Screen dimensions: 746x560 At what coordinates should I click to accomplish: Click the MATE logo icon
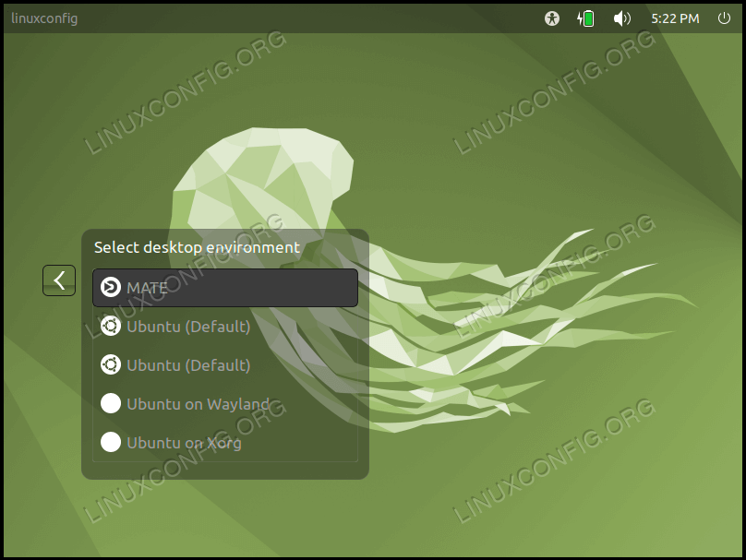click(x=111, y=288)
